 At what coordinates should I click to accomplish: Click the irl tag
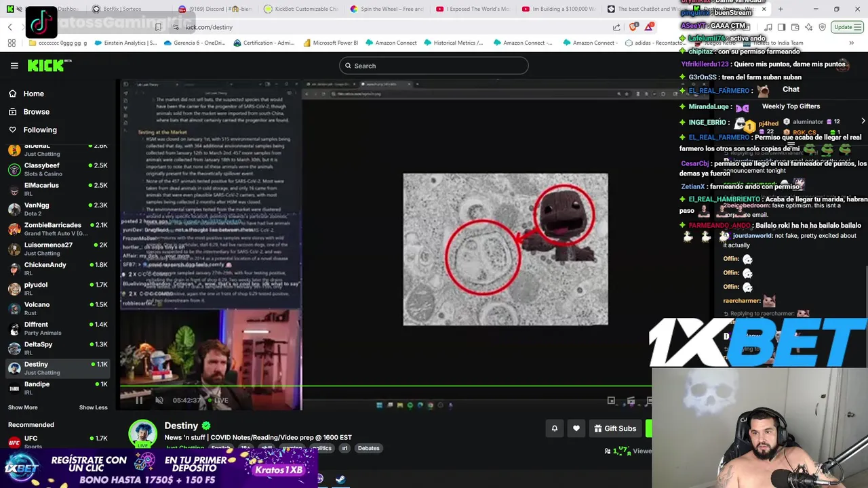(344, 448)
